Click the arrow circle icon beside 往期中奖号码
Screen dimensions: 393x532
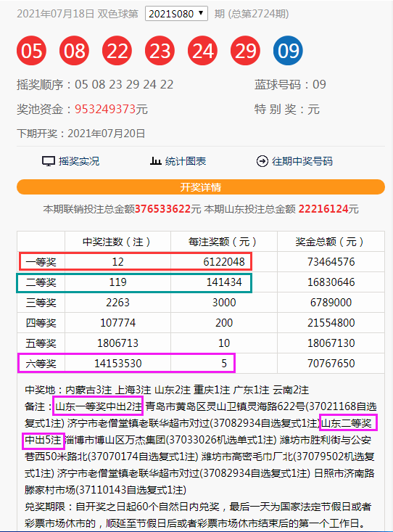262,161
